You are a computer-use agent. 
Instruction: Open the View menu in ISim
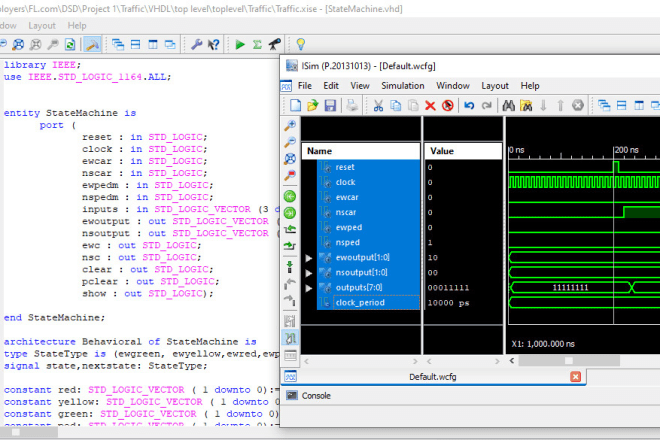point(360,86)
